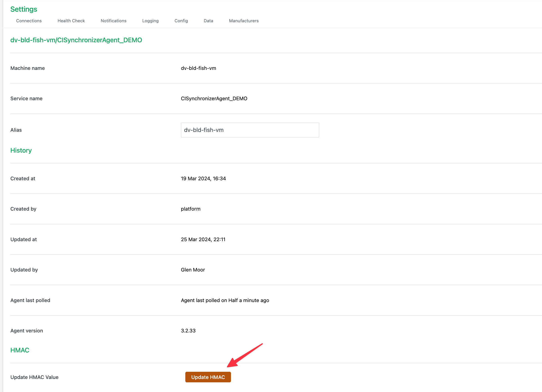Switch to the Manufacturers tab
The width and height of the screenshot is (542, 392).
coord(244,21)
